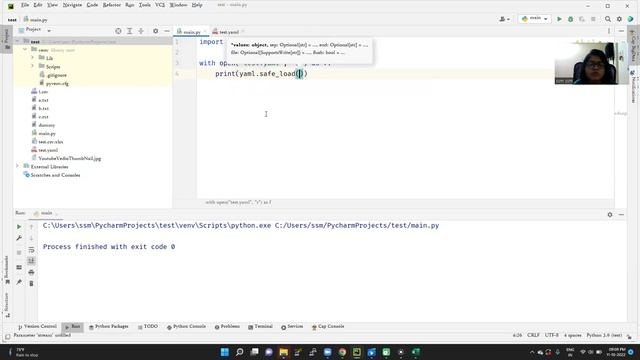Hide the Run tool window
Screen dimensions: 640x360
pyautogui.click(x=621, y=214)
